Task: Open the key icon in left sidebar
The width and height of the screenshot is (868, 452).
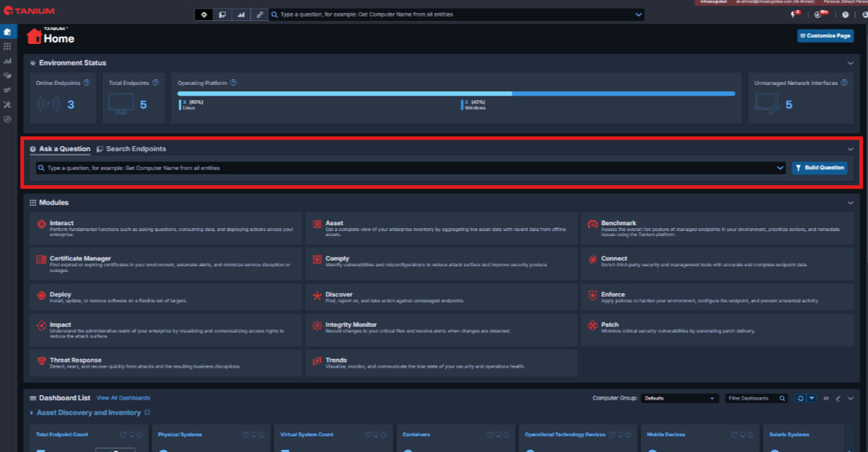Action: click(x=7, y=90)
